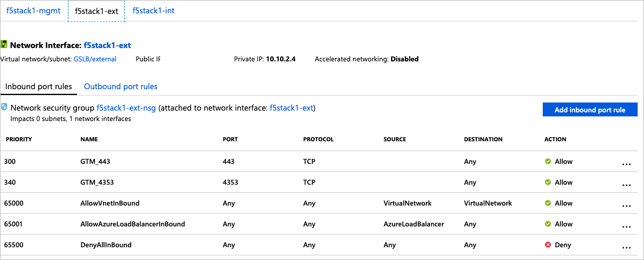Image resolution: width=644 pixels, height=260 pixels.
Task: Select the Inbound port rules tab
Action: [38, 86]
